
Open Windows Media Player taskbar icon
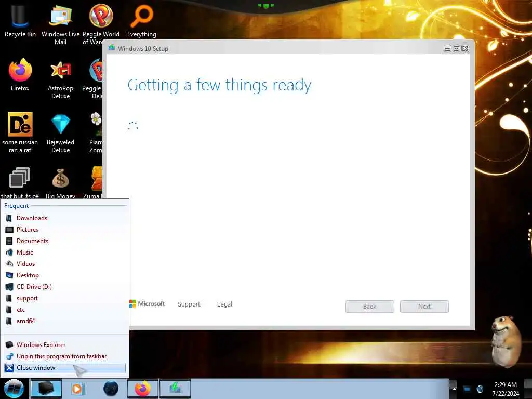click(77, 389)
